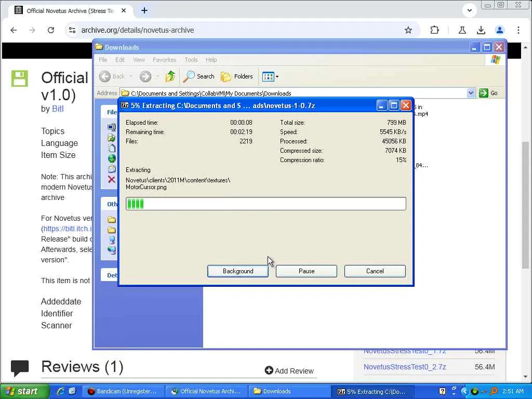Open bitl.itch link in description
The height and width of the screenshot is (399, 532).
(68, 229)
